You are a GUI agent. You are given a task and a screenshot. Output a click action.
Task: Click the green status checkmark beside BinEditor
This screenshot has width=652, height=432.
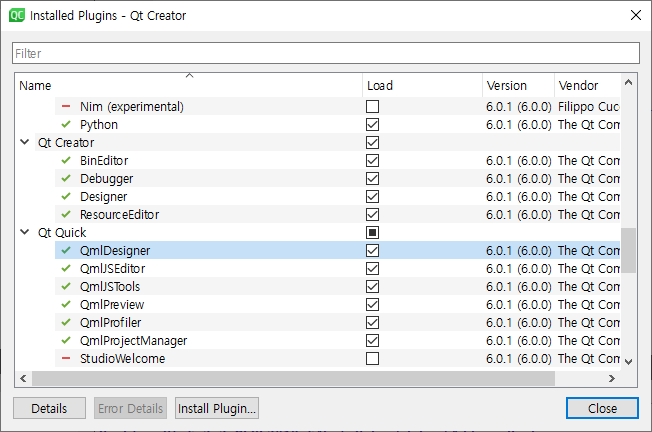coord(66,160)
